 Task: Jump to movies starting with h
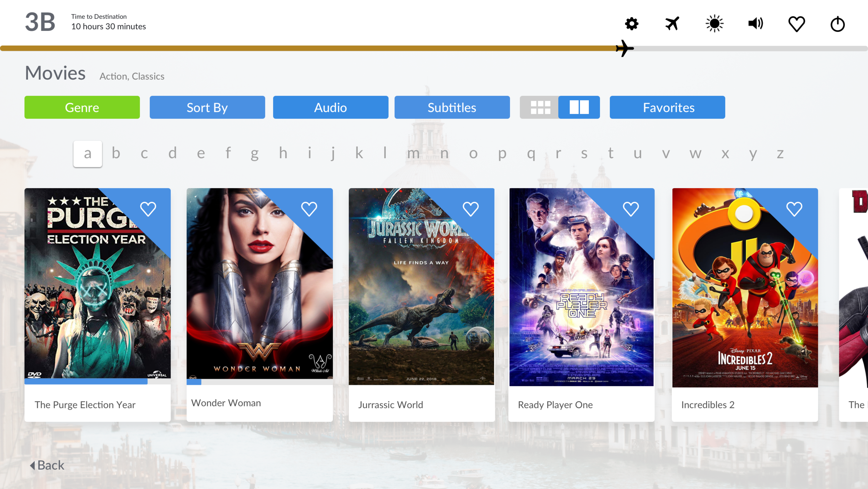(283, 153)
